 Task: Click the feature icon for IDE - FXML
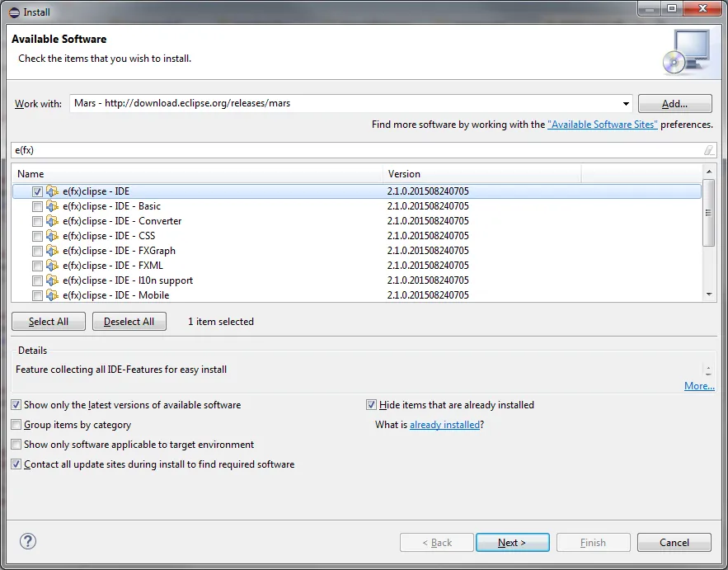(52, 266)
